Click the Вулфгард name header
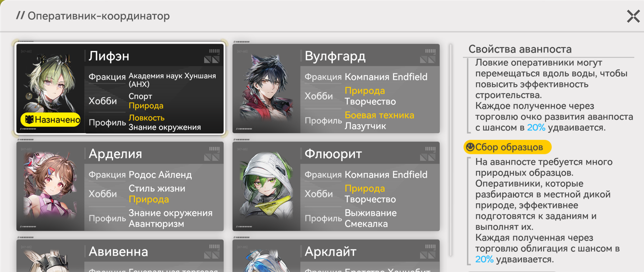 (335, 56)
